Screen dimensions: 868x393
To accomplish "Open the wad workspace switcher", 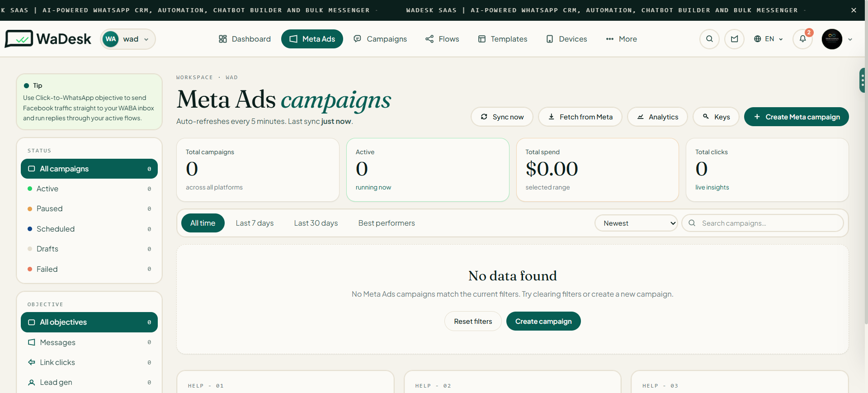I will [x=127, y=39].
